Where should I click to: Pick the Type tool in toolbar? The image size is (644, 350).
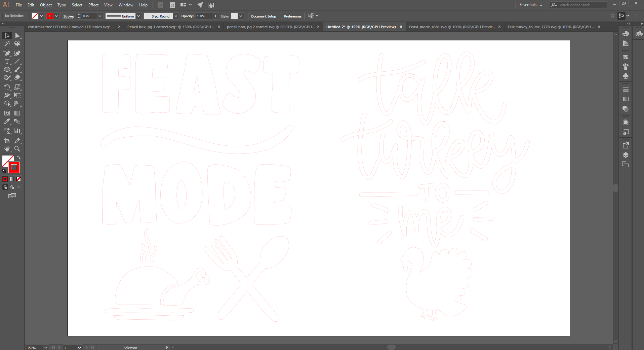tap(7, 61)
